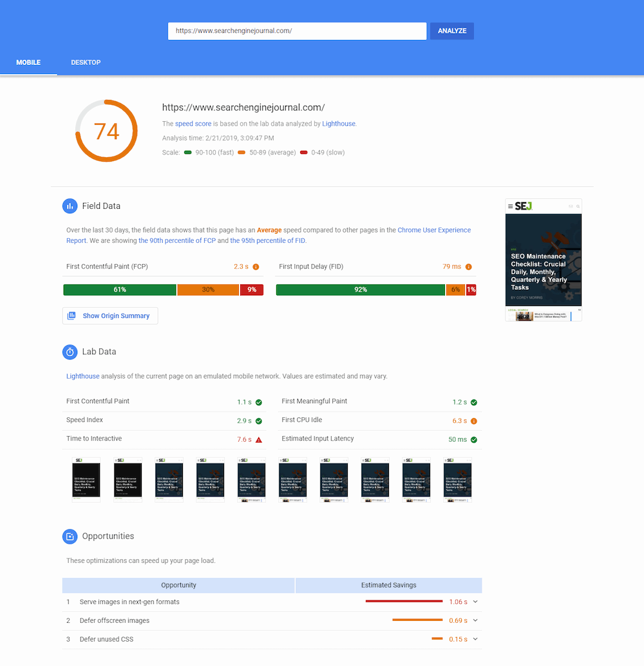Click the first filmstrip screenshot thumbnail

click(86, 480)
